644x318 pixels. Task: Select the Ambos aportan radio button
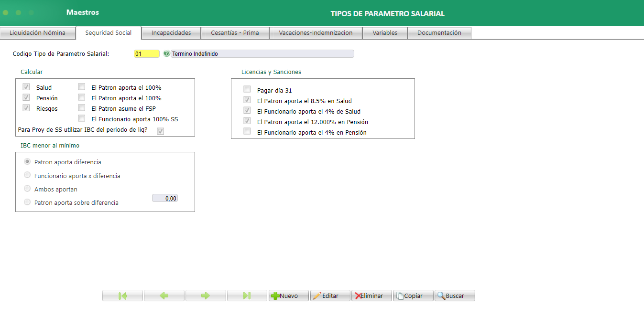click(x=27, y=189)
